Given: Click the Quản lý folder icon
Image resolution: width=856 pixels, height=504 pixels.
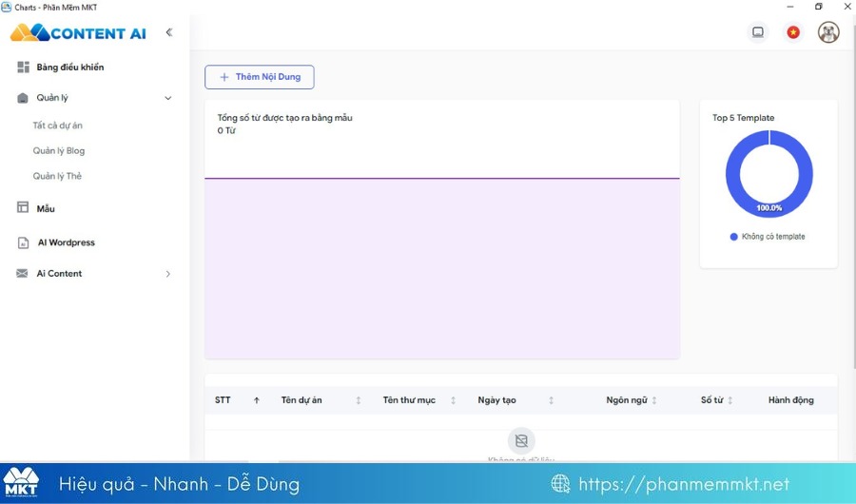Looking at the screenshot, I should 23,98.
